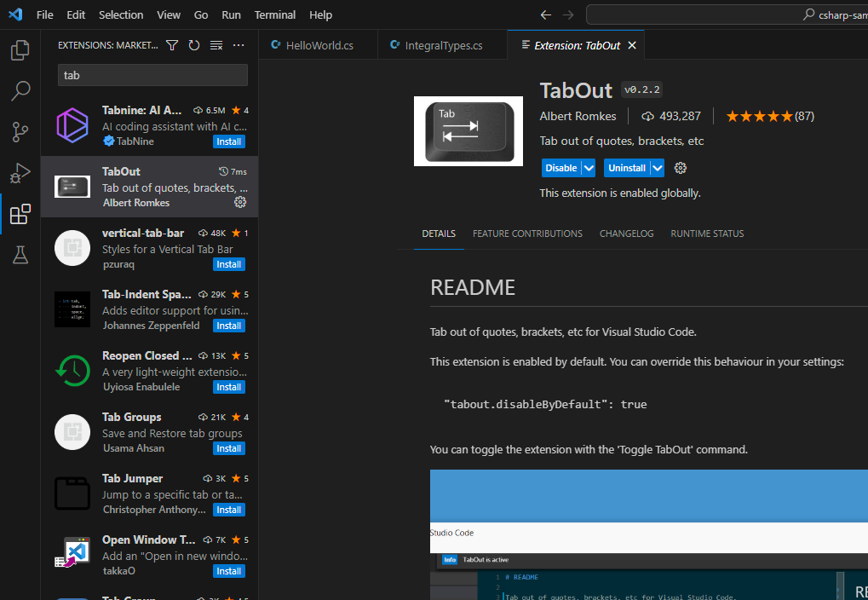The width and height of the screenshot is (868, 600).
Task: Click the Tab Jumper extension icon
Action: pos(72,493)
